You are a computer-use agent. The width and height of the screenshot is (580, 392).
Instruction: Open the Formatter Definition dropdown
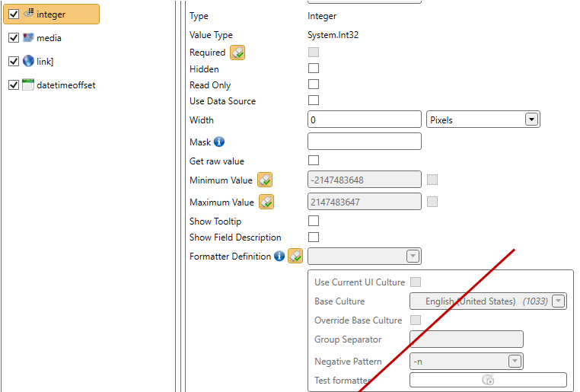365,256
